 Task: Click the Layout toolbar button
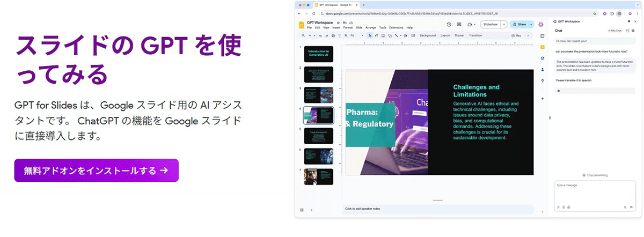(x=445, y=35)
